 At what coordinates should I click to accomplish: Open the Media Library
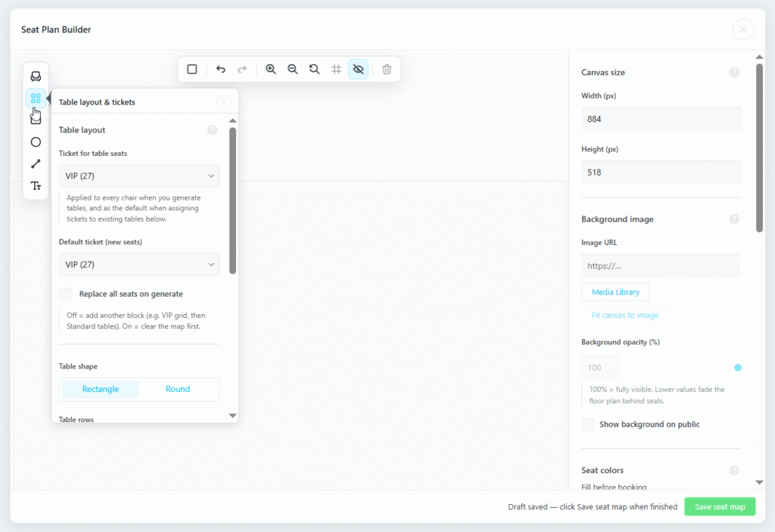(615, 292)
